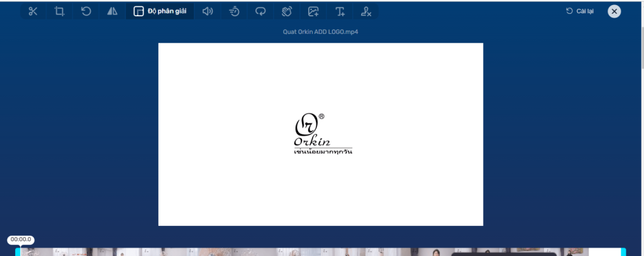The height and width of the screenshot is (256, 644).
Task: Open the remove logo/watermark tool
Action: point(366,11)
